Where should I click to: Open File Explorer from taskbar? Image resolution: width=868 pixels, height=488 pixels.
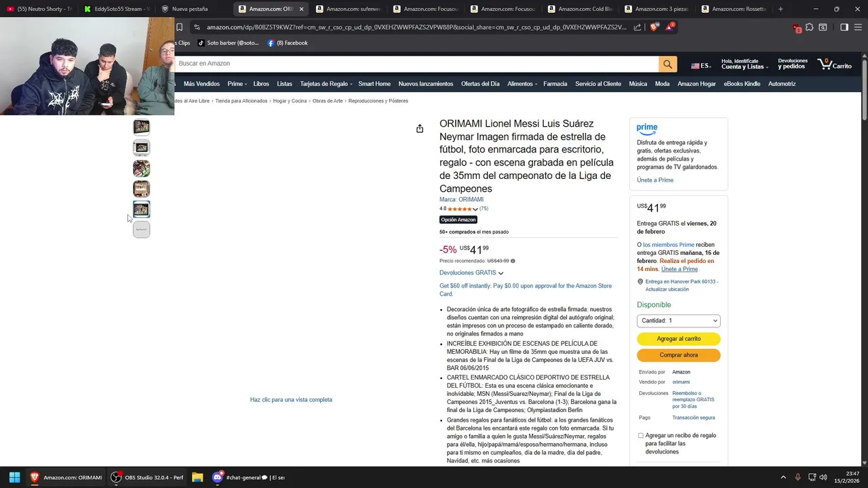pos(197,477)
